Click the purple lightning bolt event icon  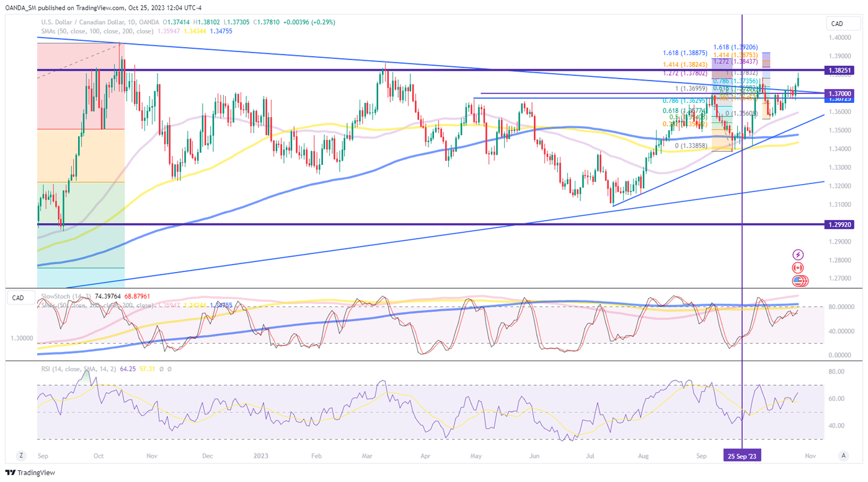[799, 255]
